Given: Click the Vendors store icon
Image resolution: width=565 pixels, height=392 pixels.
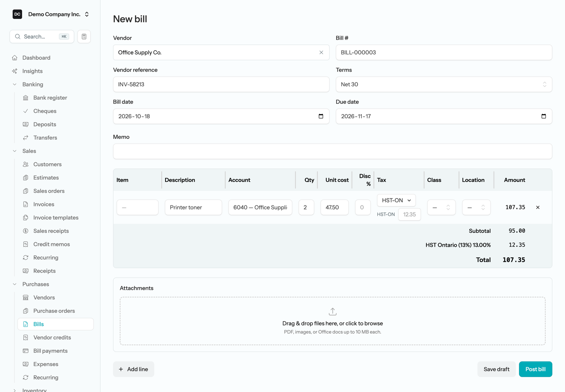Looking at the screenshot, I should point(26,298).
